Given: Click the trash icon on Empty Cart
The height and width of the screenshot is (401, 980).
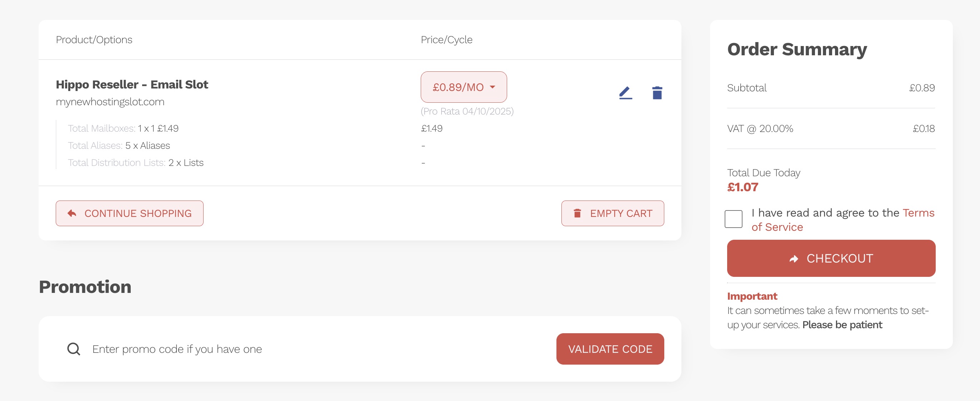Looking at the screenshot, I should pos(577,213).
